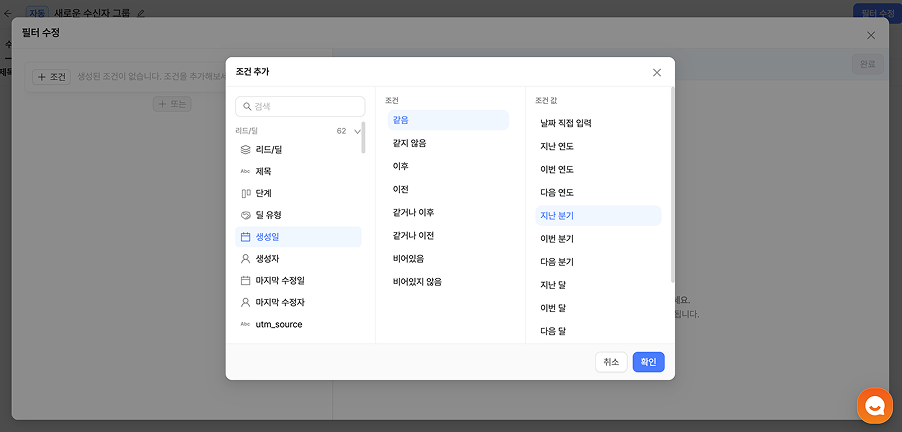Image resolution: width=902 pixels, height=432 pixels.
Task: Select the 이후 condition
Action: tap(448, 166)
